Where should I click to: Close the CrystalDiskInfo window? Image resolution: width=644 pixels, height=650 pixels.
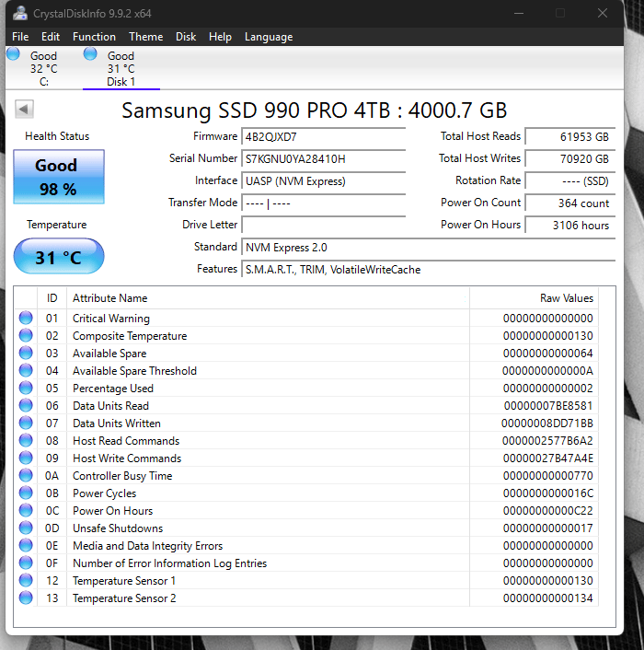pyautogui.click(x=603, y=13)
